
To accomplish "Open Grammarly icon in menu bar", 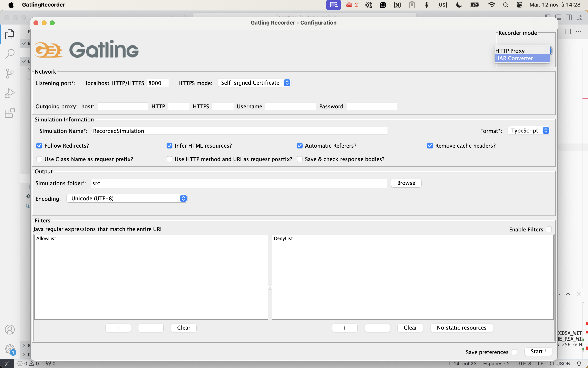I will coord(383,5).
